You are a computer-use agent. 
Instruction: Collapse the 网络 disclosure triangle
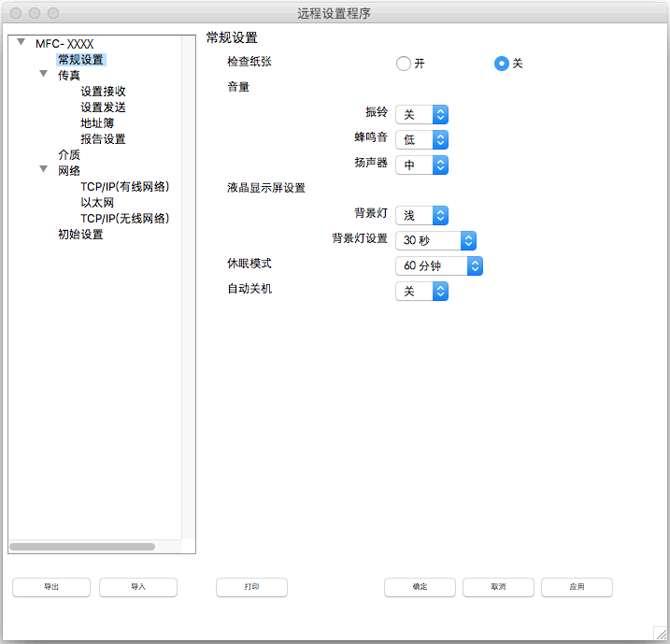click(43, 170)
